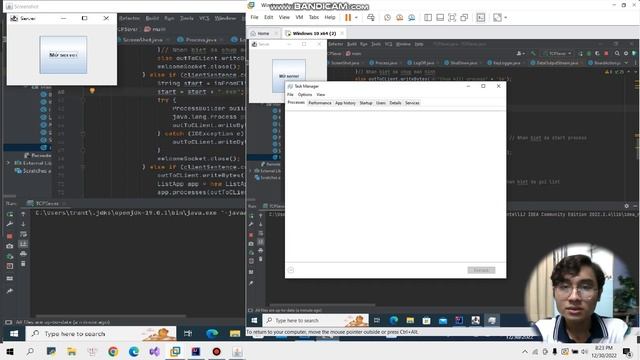The image size is (640, 360).
Task: Click the print icon in host Run panel
Action: 23,253
